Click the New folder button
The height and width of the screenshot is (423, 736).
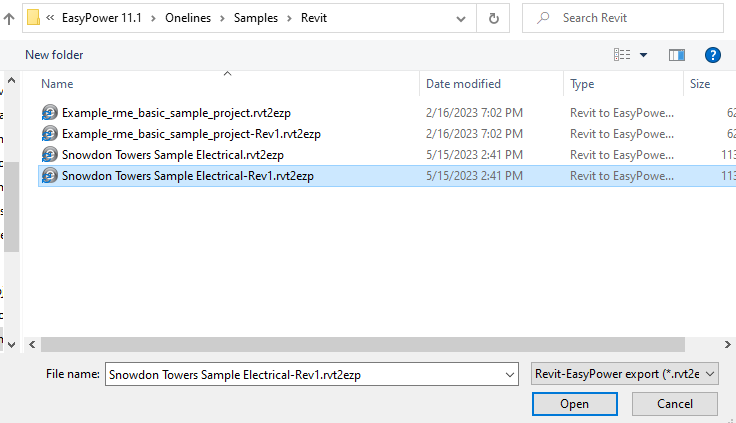pos(54,55)
